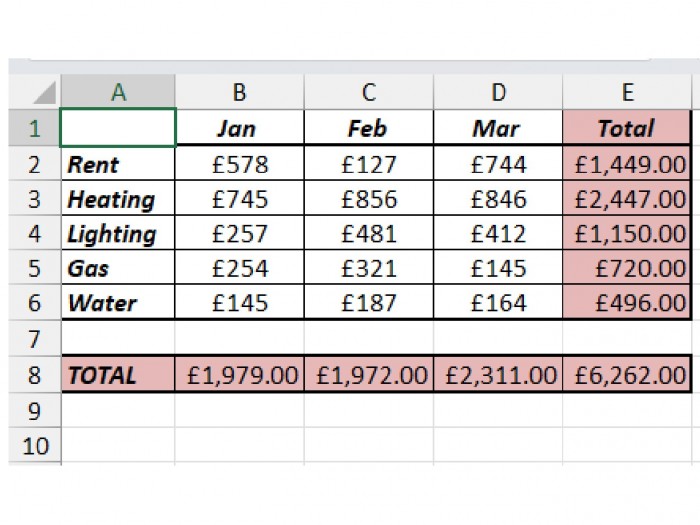Select the Total heading cell in E1
Viewport: 700px width, 525px height.
point(627,128)
